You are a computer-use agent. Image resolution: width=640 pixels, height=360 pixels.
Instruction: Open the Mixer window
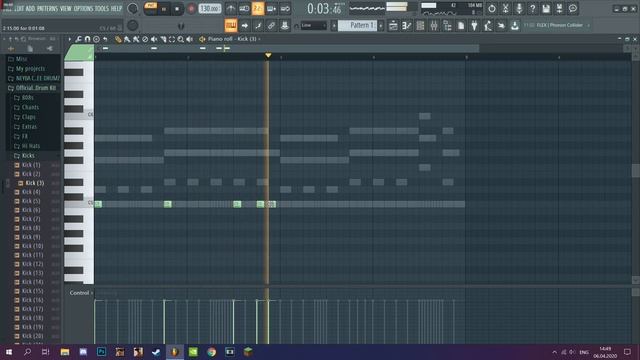click(434, 26)
